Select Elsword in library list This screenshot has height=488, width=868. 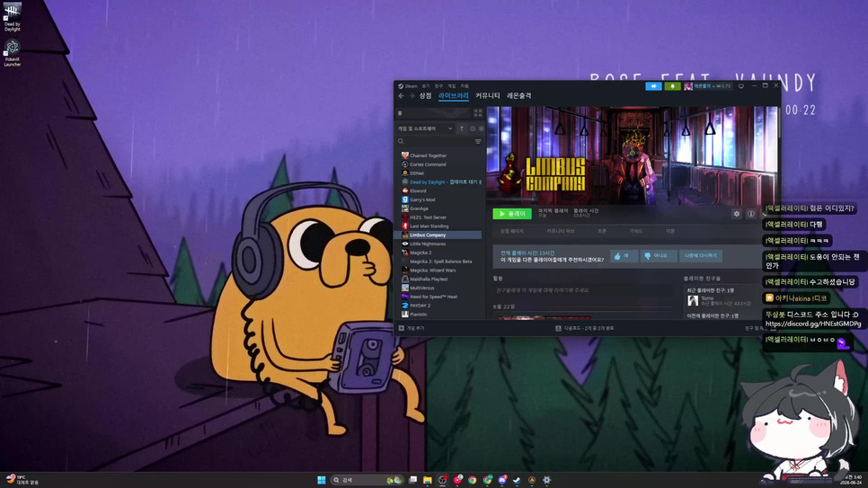(x=441, y=191)
